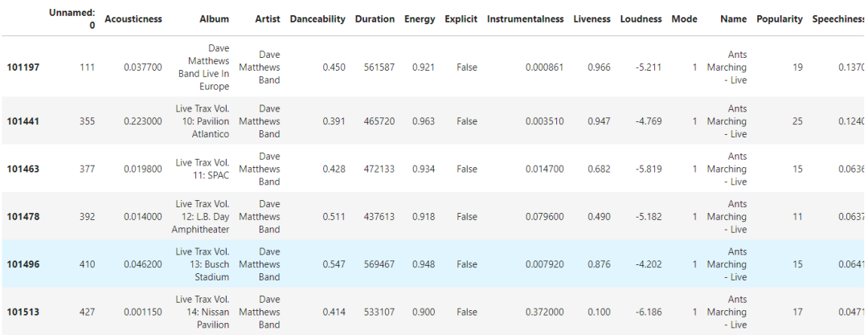Screen dimensions: 868x335
Task: Click Acousticness value 0.037700
Action: coord(143,67)
